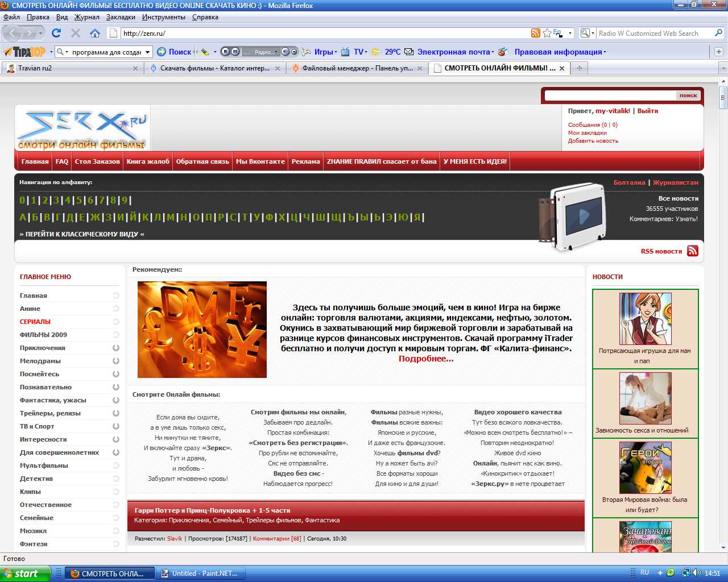Viewport: 728px width, 582px height.
Task: Open the Игры toolbar dropdown
Action: click(325, 52)
